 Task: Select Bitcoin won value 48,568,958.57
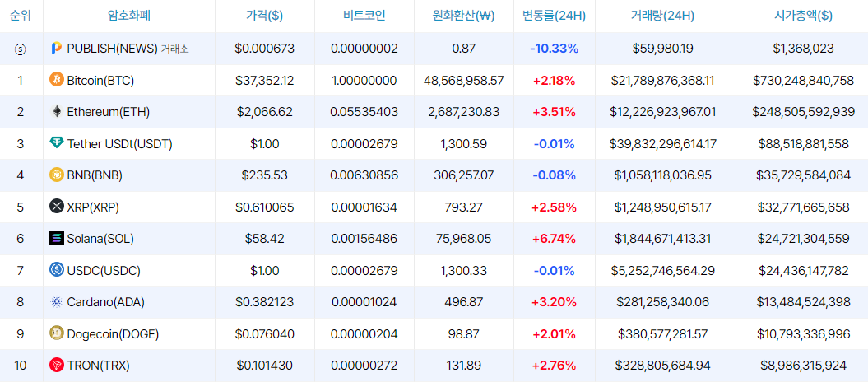pyautogui.click(x=464, y=81)
